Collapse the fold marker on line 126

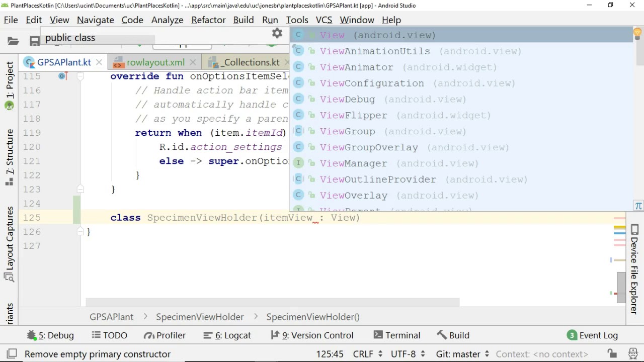tap(79, 231)
